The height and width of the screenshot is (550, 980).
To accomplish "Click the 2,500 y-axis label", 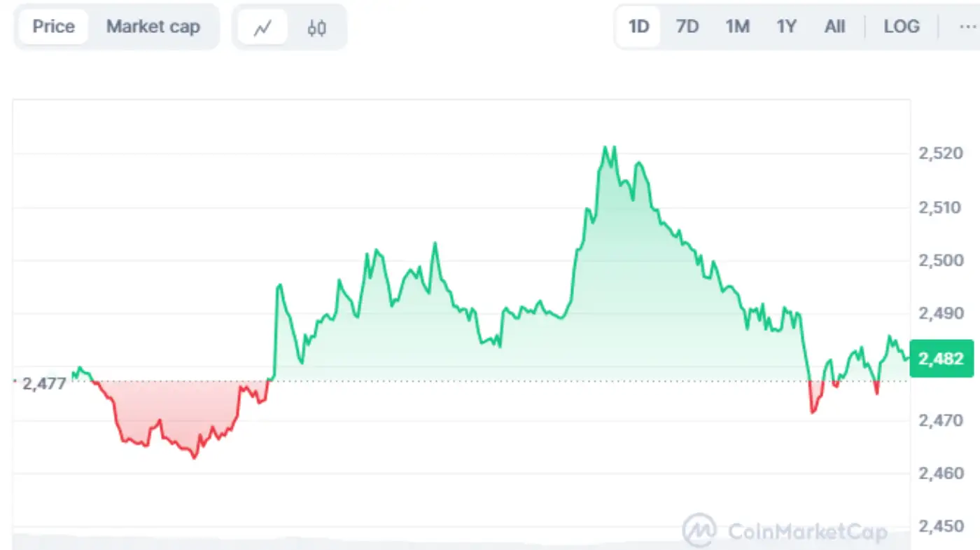I will click(x=940, y=260).
